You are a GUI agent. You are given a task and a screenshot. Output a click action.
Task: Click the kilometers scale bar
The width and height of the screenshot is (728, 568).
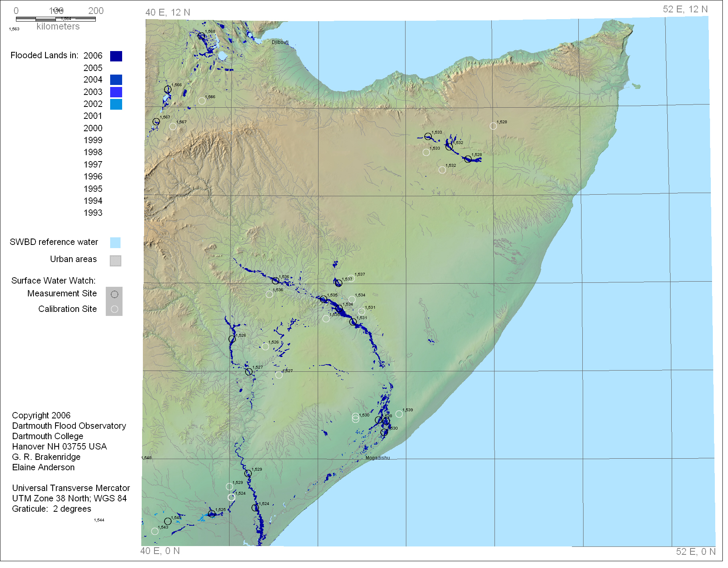coord(56,19)
